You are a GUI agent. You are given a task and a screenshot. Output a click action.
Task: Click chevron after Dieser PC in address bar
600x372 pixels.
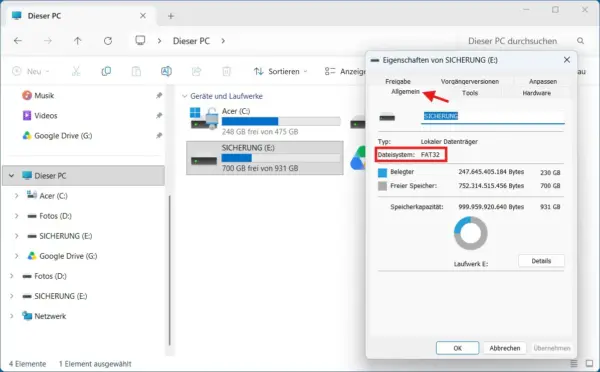pyautogui.click(x=223, y=41)
